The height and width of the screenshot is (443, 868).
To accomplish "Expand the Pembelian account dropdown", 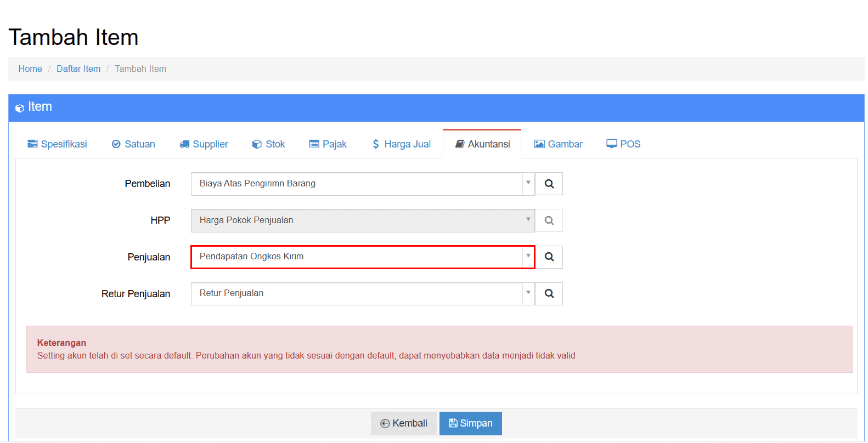I will 362,184.
